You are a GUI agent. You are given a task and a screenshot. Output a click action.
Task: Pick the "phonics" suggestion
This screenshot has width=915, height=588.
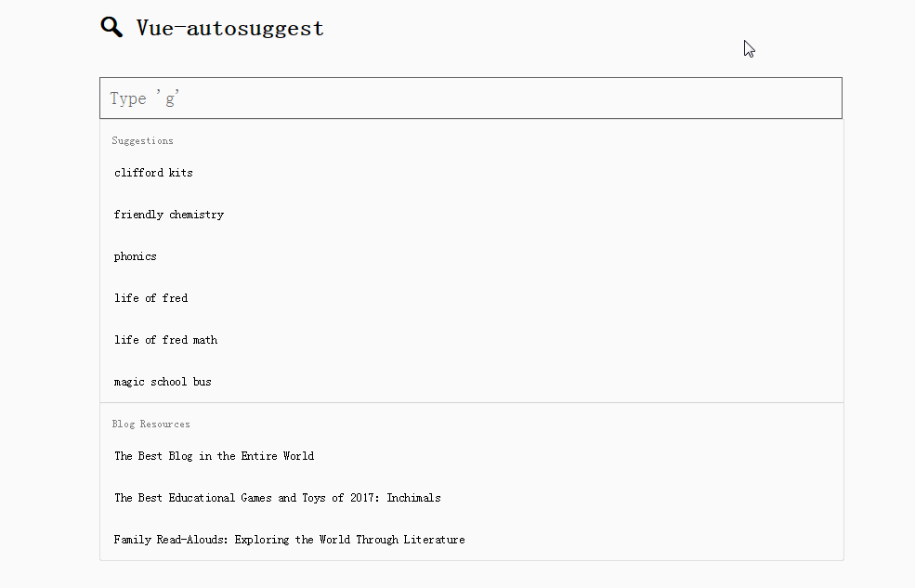click(136, 256)
